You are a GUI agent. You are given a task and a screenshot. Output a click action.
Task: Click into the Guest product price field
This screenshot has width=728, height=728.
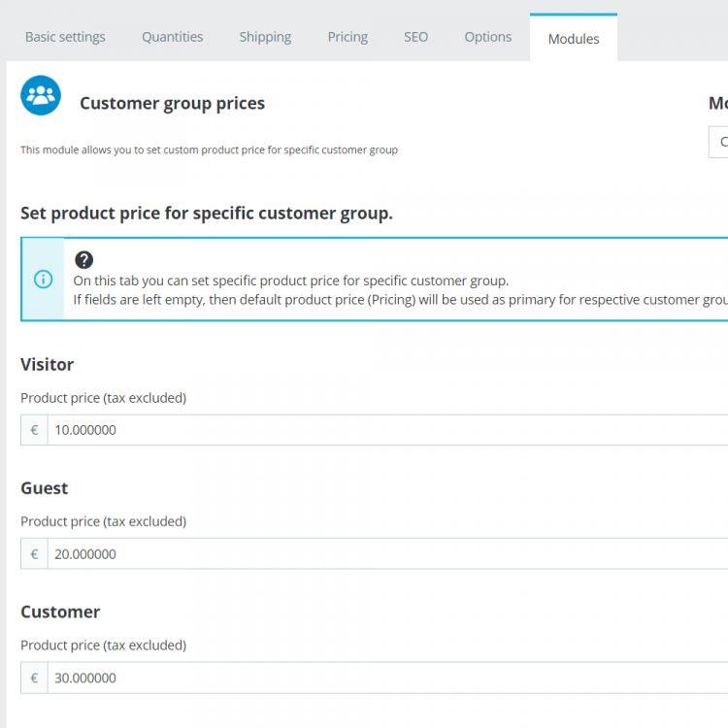tap(386, 554)
